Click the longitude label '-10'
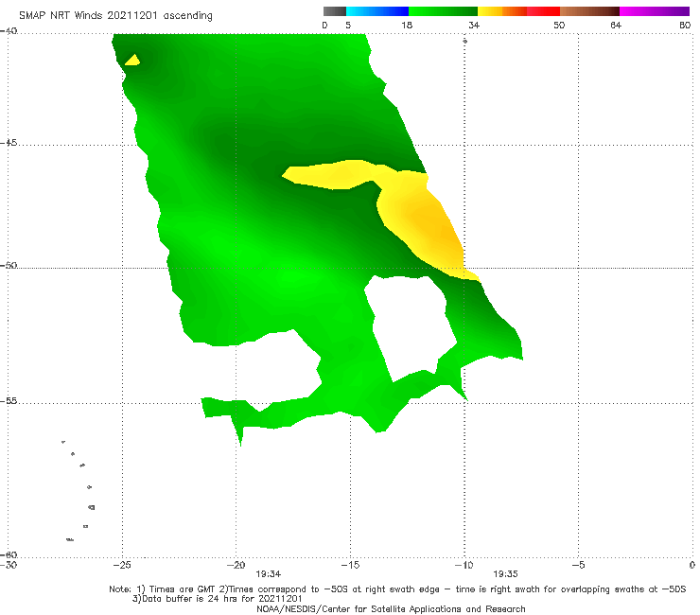Screen dimensions: 700x615 [x=464, y=565]
